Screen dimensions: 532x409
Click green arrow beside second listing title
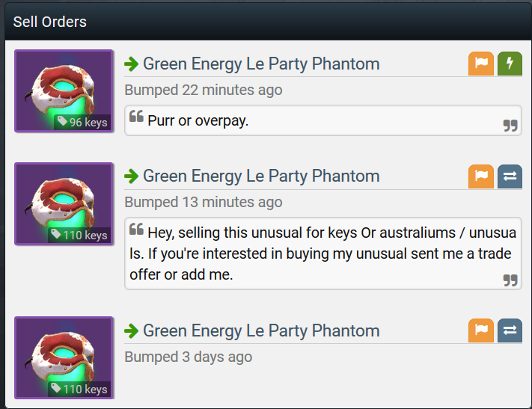click(132, 176)
